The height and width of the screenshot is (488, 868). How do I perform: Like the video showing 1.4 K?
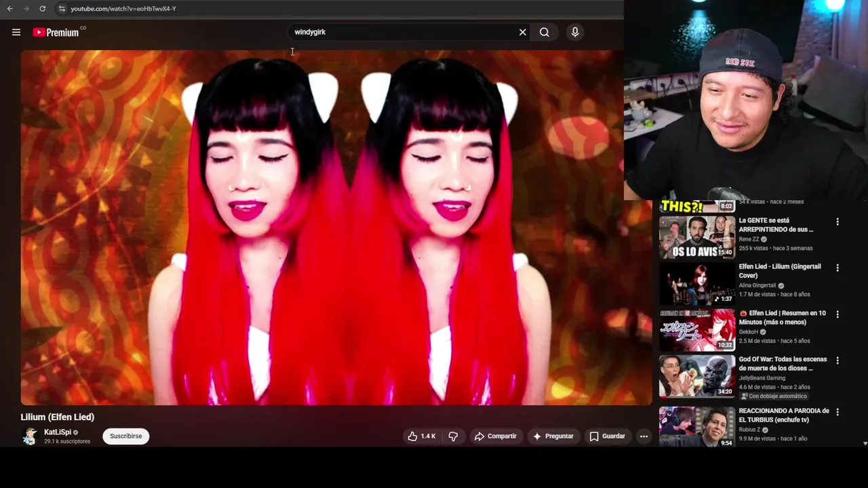pyautogui.click(x=421, y=436)
